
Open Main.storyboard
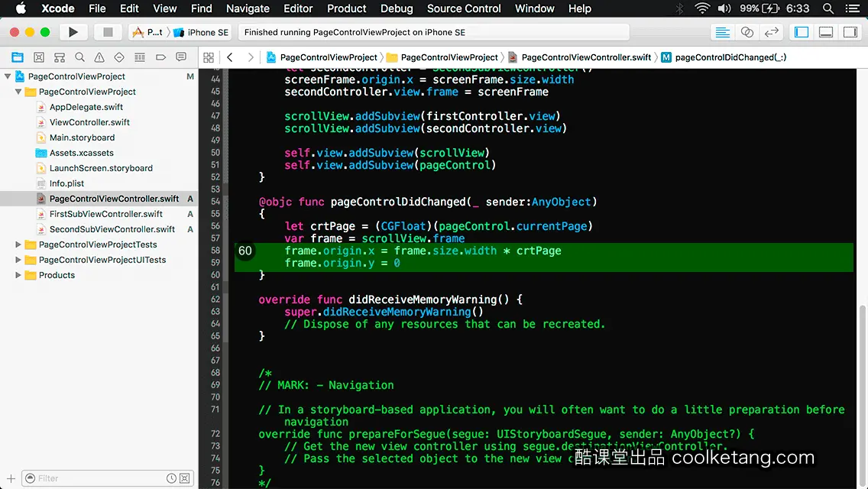point(82,138)
